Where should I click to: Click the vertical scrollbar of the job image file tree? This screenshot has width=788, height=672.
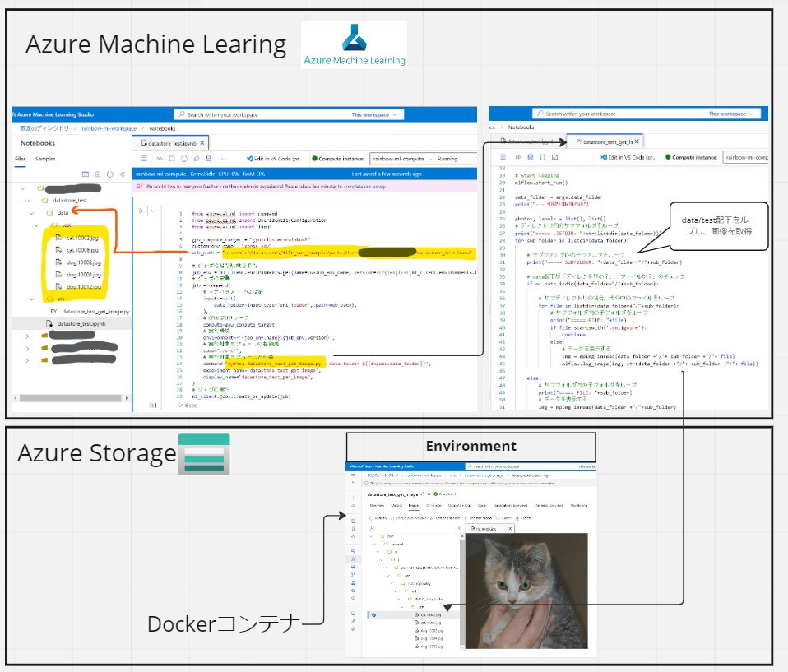(x=461, y=591)
